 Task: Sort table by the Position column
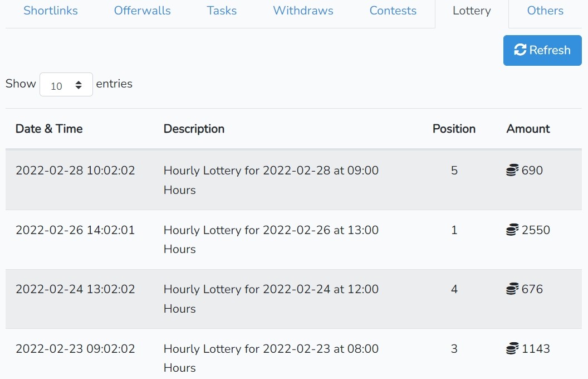click(x=454, y=129)
